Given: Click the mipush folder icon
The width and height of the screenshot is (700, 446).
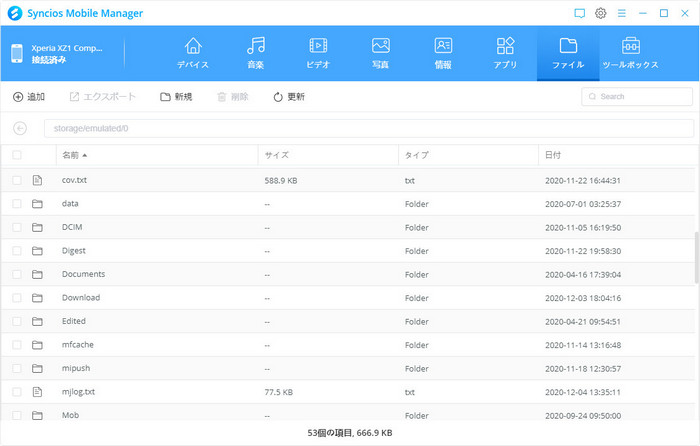Looking at the screenshot, I should (38, 368).
